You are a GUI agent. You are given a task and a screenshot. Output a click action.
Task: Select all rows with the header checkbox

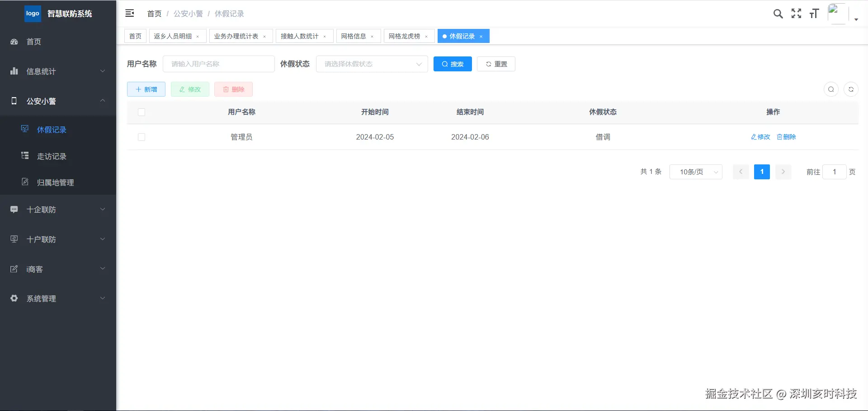click(x=142, y=112)
